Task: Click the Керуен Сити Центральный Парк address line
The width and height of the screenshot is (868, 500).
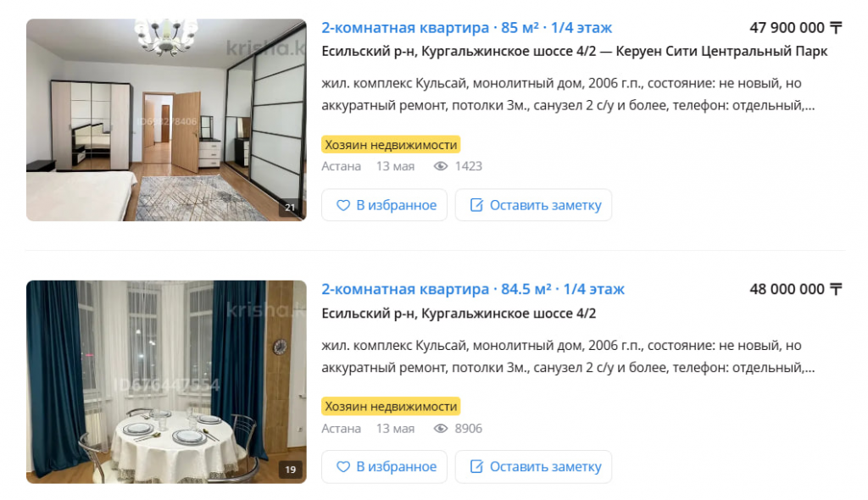Action: [575, 52]
